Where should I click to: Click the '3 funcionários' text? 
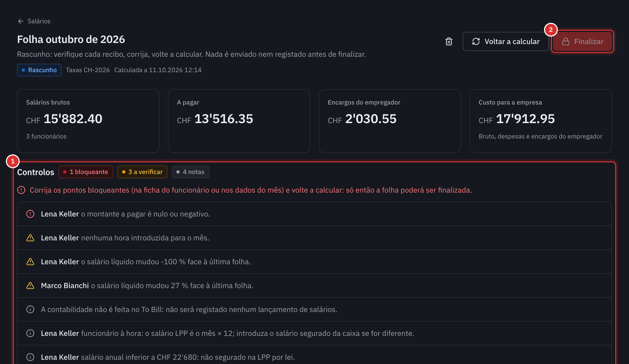[x=46, y=136]
